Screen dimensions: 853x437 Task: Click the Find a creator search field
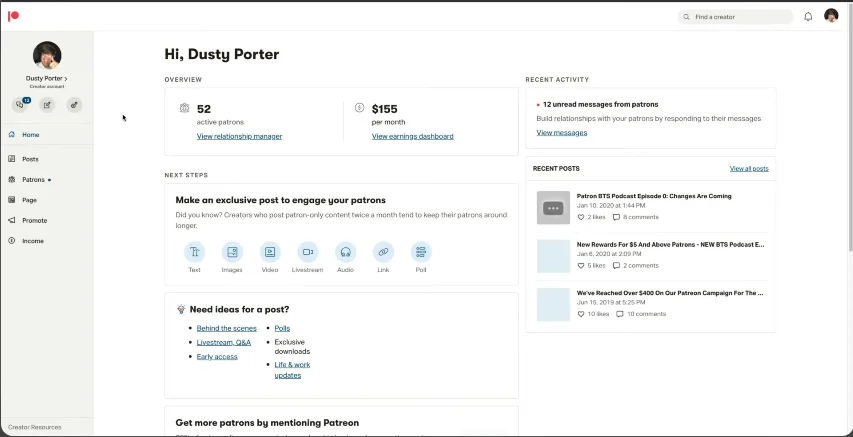click(735, 17)
